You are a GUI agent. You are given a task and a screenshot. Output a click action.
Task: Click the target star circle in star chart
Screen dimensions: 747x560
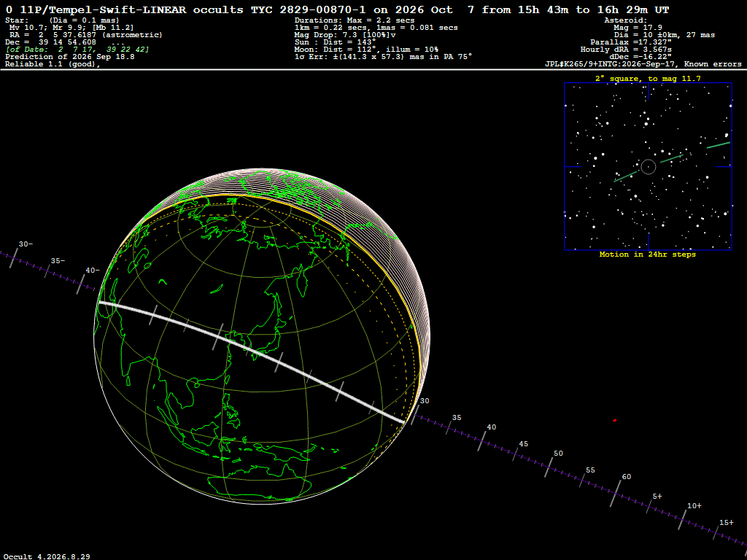649,167
